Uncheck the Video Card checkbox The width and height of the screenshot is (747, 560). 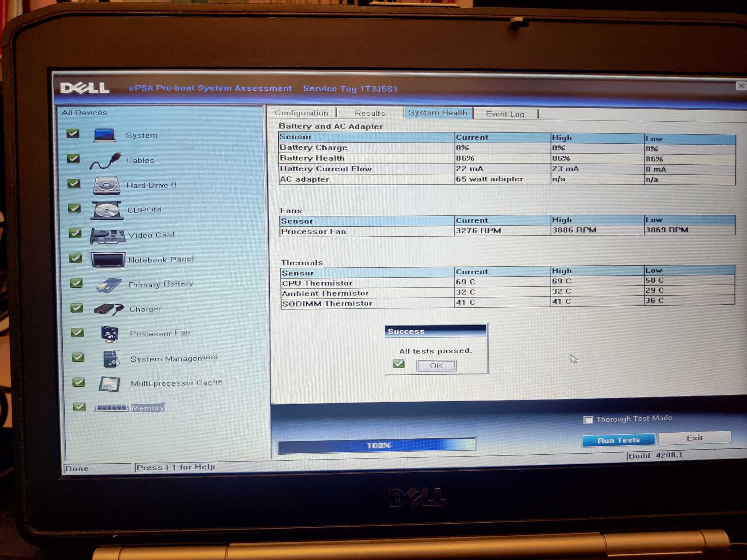(x=75, y=233)
